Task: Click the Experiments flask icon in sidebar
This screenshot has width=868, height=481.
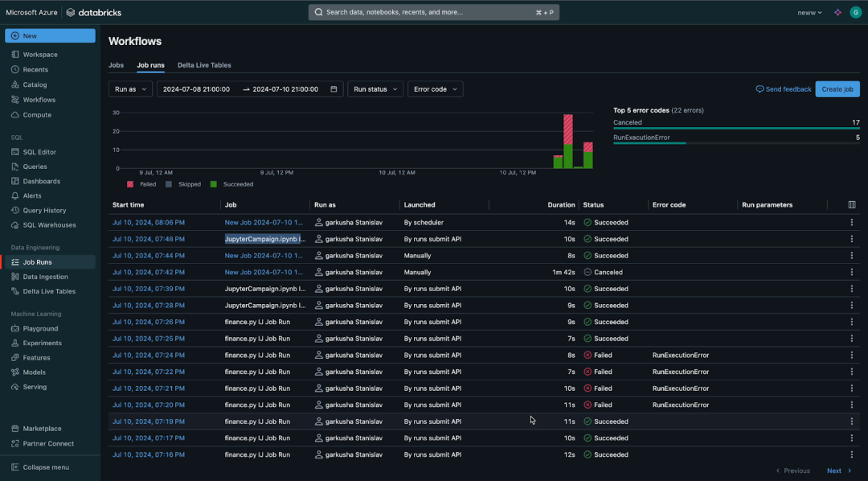Action: [15, 343]
